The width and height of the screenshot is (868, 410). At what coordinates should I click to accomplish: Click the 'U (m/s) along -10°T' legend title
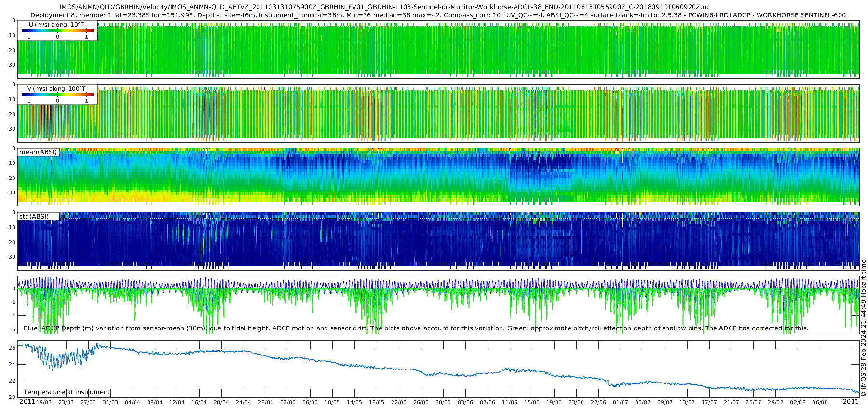[x=56, y=24]
